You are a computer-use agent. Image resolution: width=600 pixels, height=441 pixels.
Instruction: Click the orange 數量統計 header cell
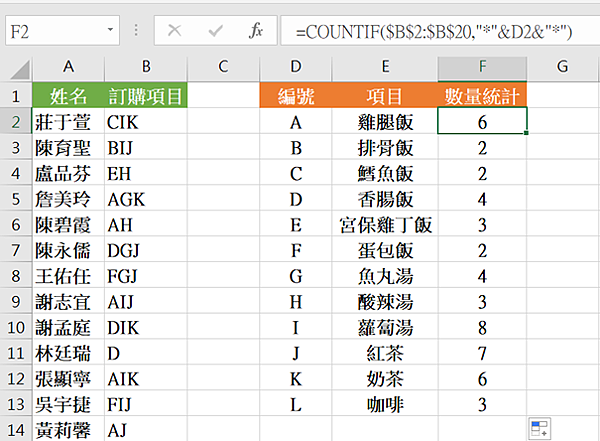pyautogui.click(x=483, y=96)
